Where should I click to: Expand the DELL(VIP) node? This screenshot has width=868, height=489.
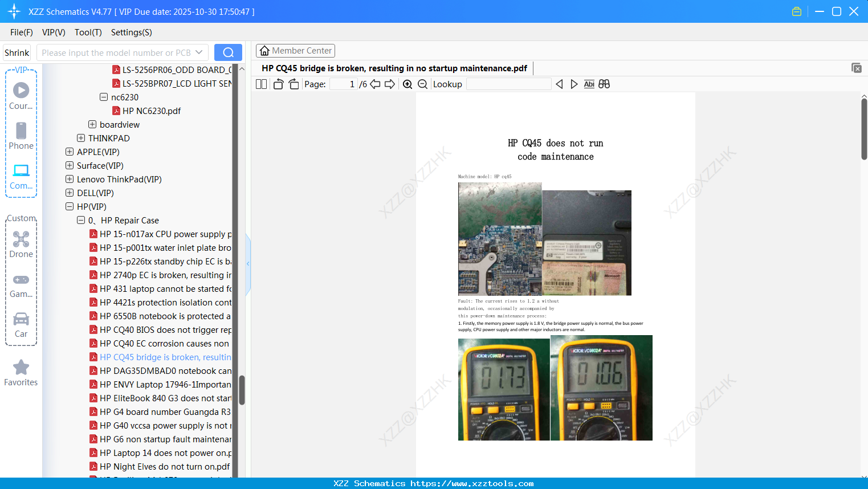click(x=70, y=193)
